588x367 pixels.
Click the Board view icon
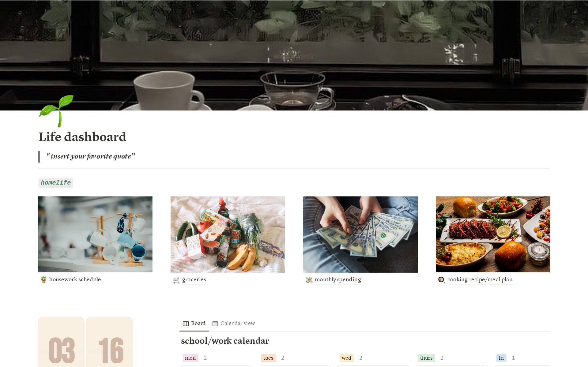(x=186, y=324)
